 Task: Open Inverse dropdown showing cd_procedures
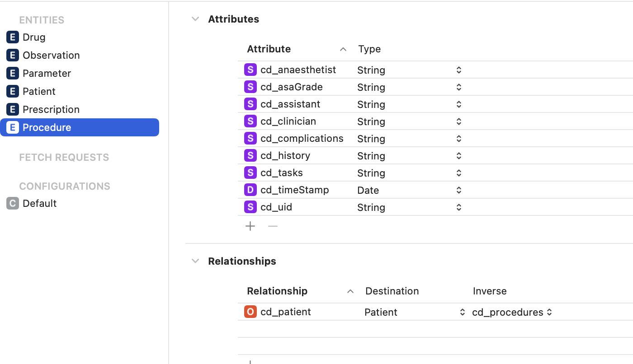[549, 312]
